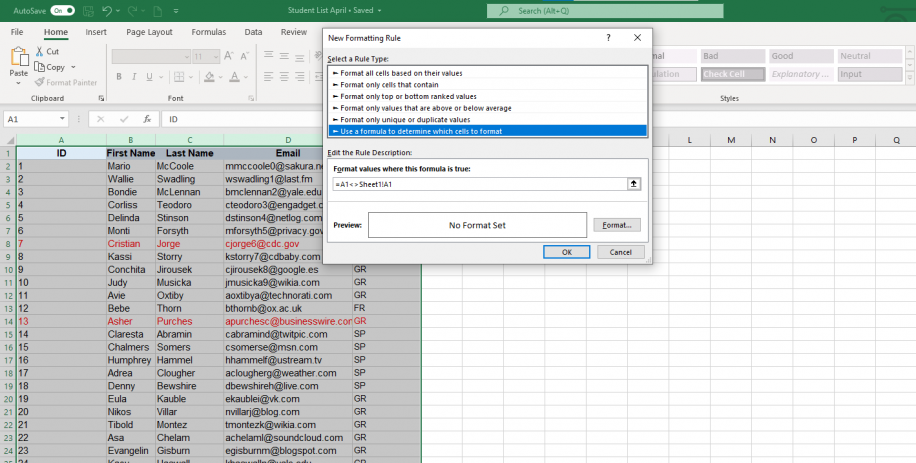Expand the Paste options arrow below Paste
Viewport: 916px width, 463px height.
pos(18,83)
